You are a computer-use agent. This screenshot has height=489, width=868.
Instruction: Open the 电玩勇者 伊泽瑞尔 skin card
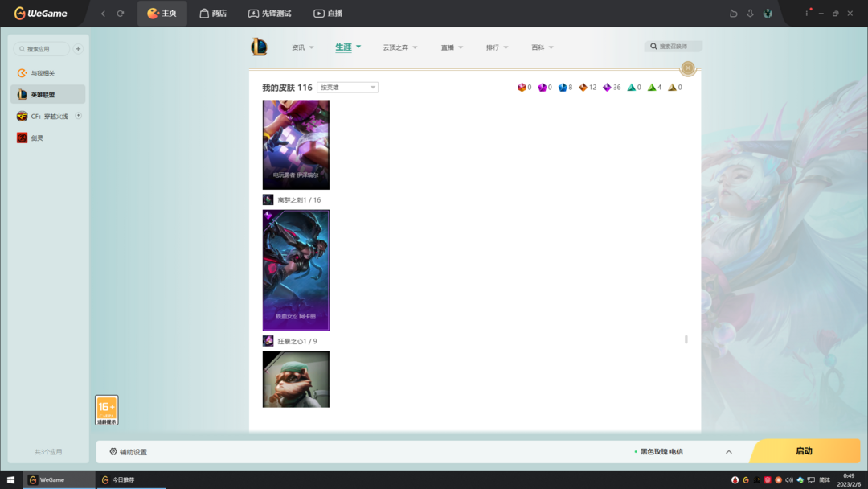[x=296, y=145]
